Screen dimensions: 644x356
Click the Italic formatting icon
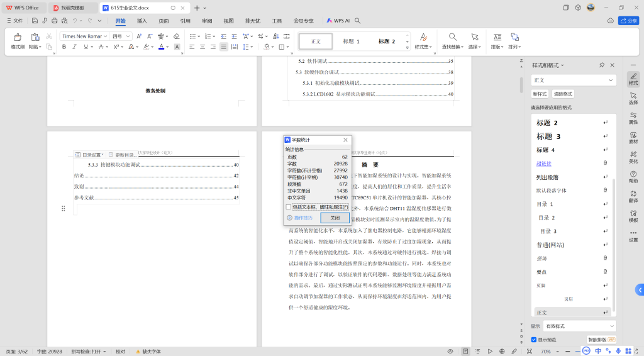[74, 47]
